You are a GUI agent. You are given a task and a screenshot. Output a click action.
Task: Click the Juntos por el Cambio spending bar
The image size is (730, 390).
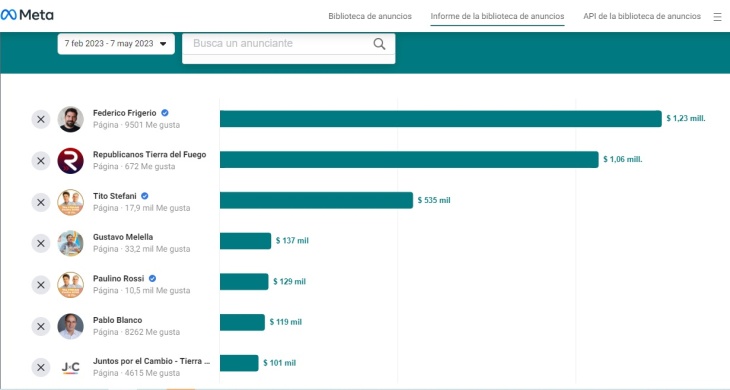click(x=239, y=363)
